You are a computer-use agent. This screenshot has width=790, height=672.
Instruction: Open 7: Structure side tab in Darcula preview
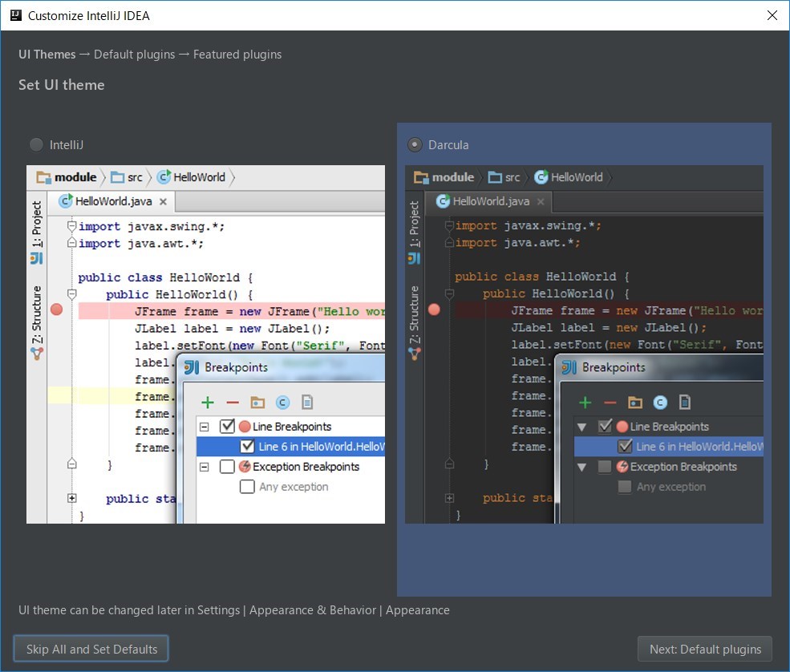(414, 315)
